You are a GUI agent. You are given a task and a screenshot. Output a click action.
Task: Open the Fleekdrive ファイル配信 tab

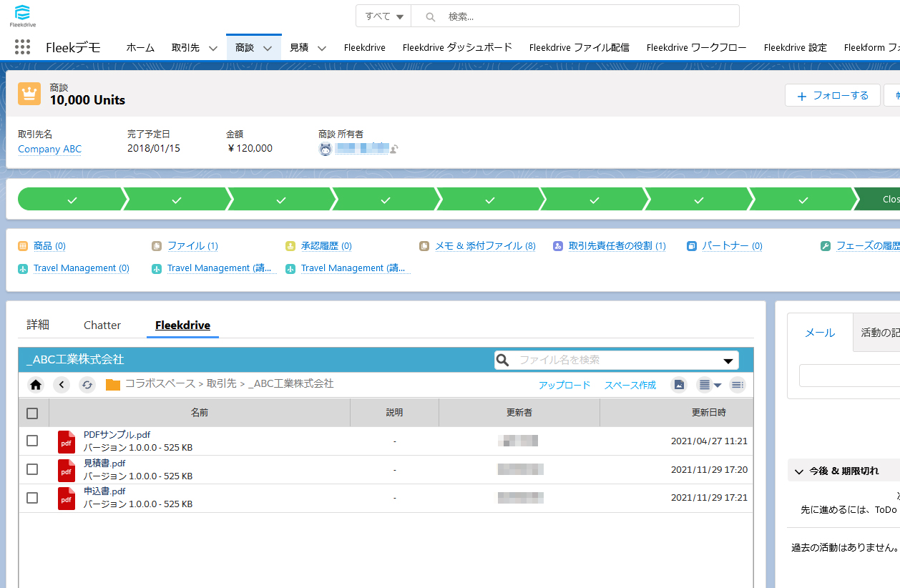pyautogui.click(x=579, y=48)
